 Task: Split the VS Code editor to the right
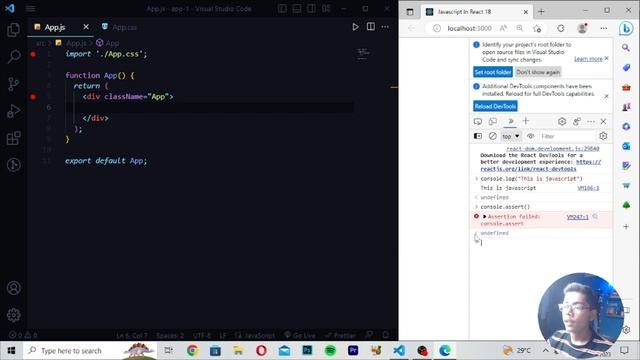point(371,27)
